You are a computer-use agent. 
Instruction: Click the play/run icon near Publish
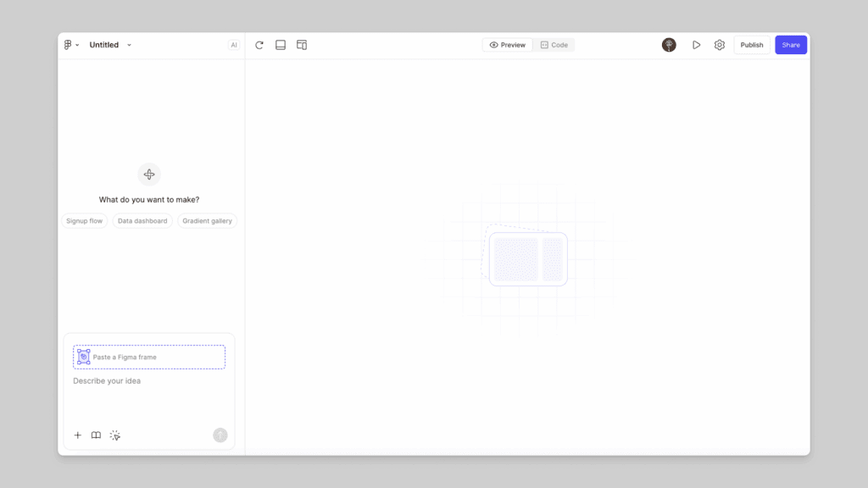696,44
